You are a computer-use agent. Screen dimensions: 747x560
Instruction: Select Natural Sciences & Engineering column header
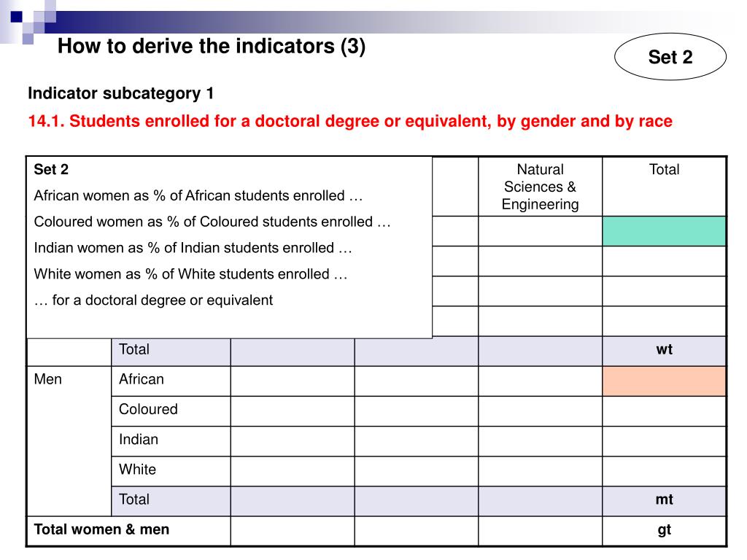point(540,187)
